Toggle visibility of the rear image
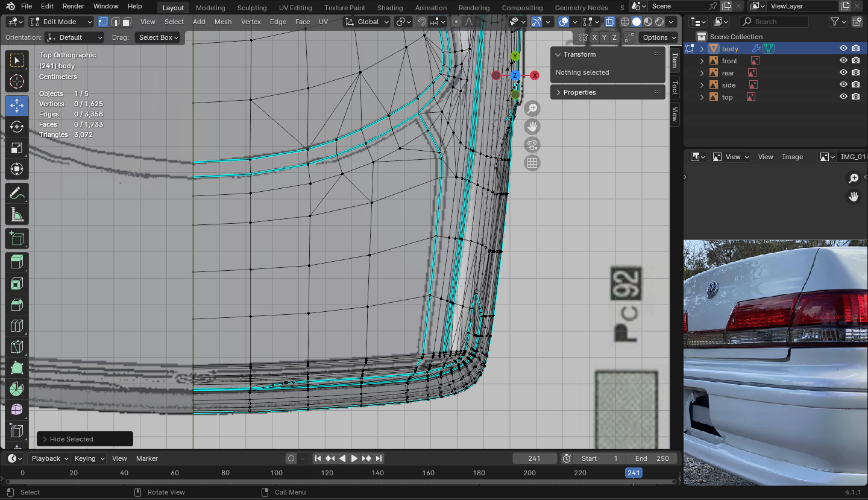The image size is (868, 500). tap(843, 73)
